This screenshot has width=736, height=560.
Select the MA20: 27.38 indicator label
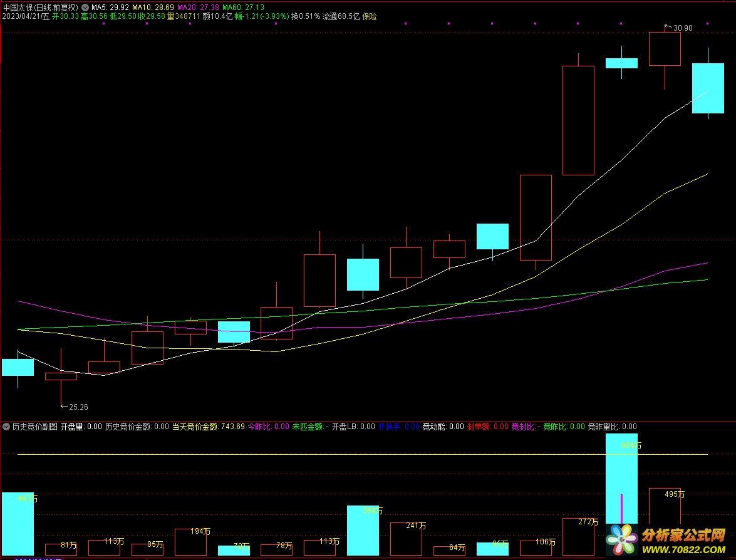(x=197, y=8)
